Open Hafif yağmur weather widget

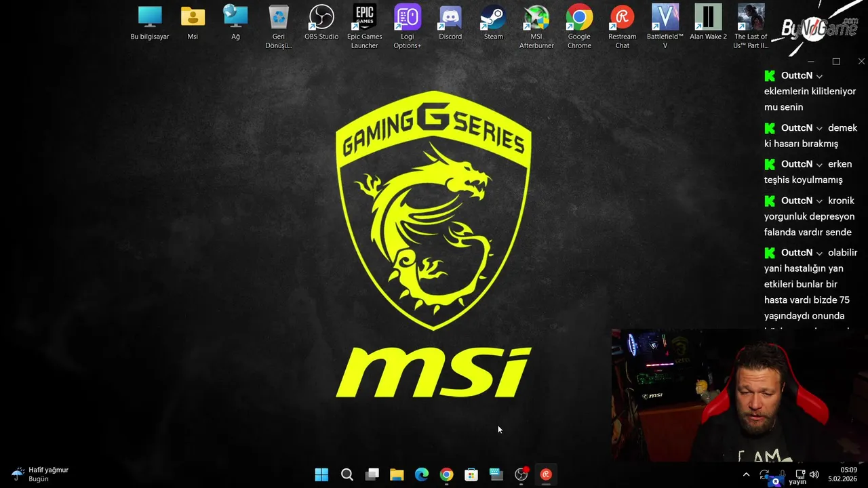(x=41, y=474)
